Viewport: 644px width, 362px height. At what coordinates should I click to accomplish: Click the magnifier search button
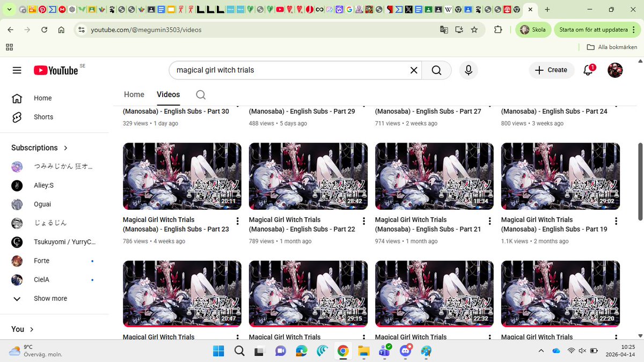tap(436, 70)
